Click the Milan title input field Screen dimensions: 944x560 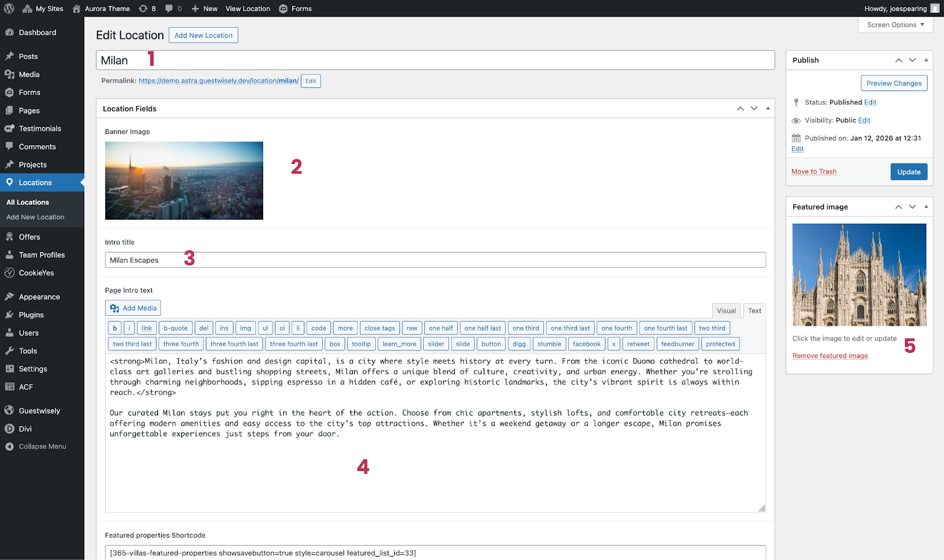pyautogui.click(x=435, y=60)
